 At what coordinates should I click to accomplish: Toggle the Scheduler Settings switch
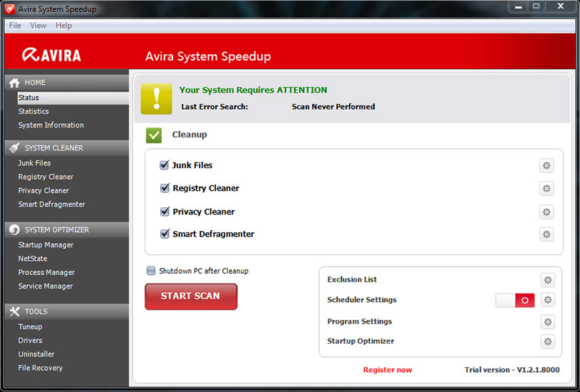[515, 300]
